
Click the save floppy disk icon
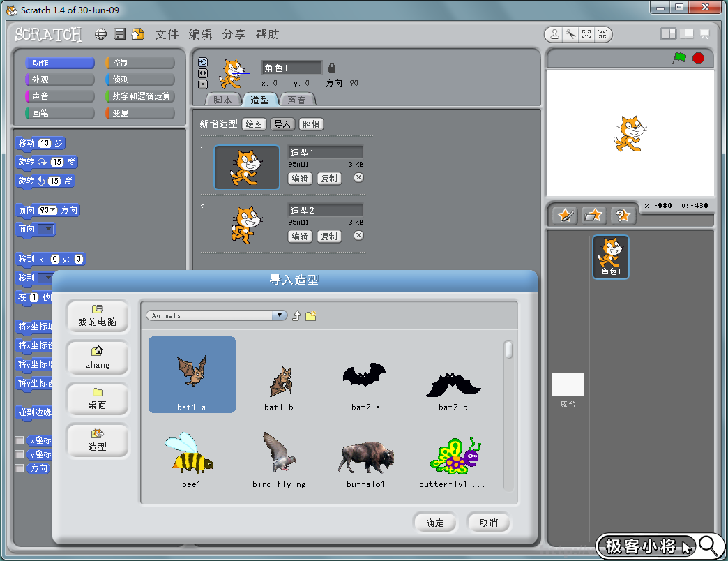pyautogui.click(x=120, y=34)
